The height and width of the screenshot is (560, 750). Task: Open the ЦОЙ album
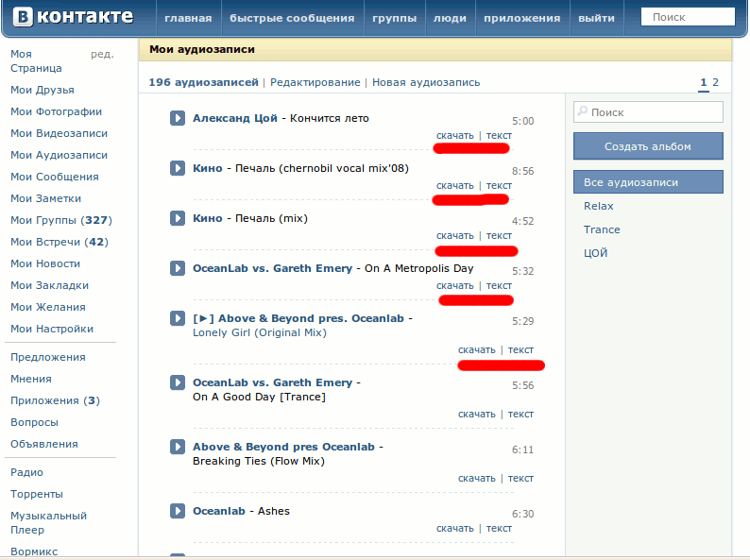[x=595, y=253]
